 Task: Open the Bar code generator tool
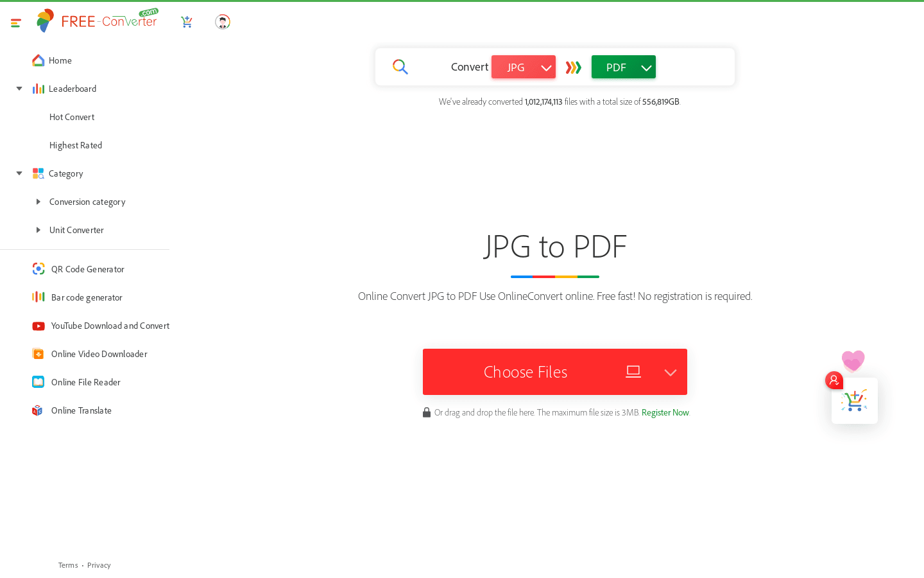coord(87,297)
